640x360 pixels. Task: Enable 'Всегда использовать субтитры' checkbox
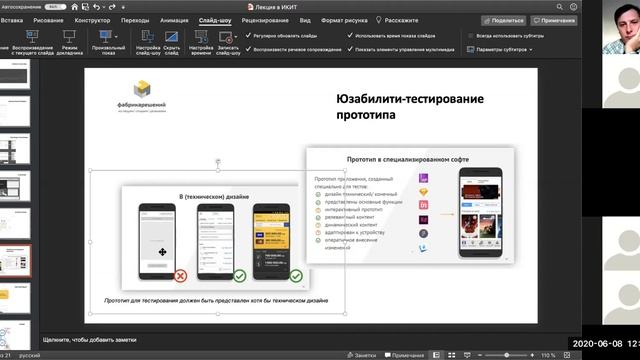[471, 36]
